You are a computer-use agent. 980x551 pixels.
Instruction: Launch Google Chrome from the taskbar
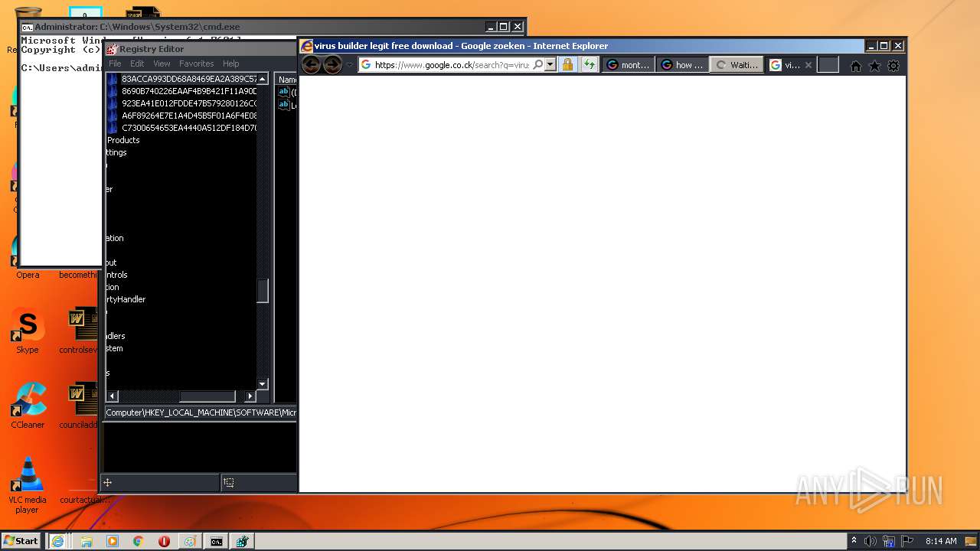pyautogui.click(x=139, y=541)
